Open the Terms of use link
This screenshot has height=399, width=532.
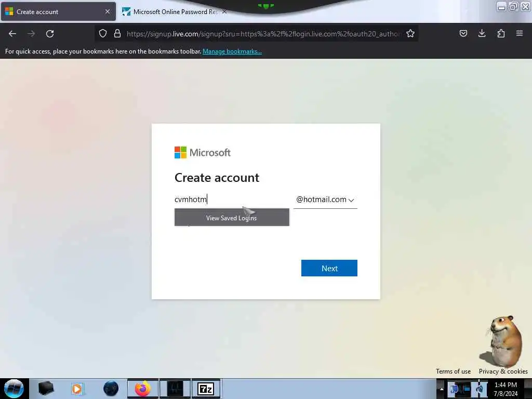[x=453, y=371]
